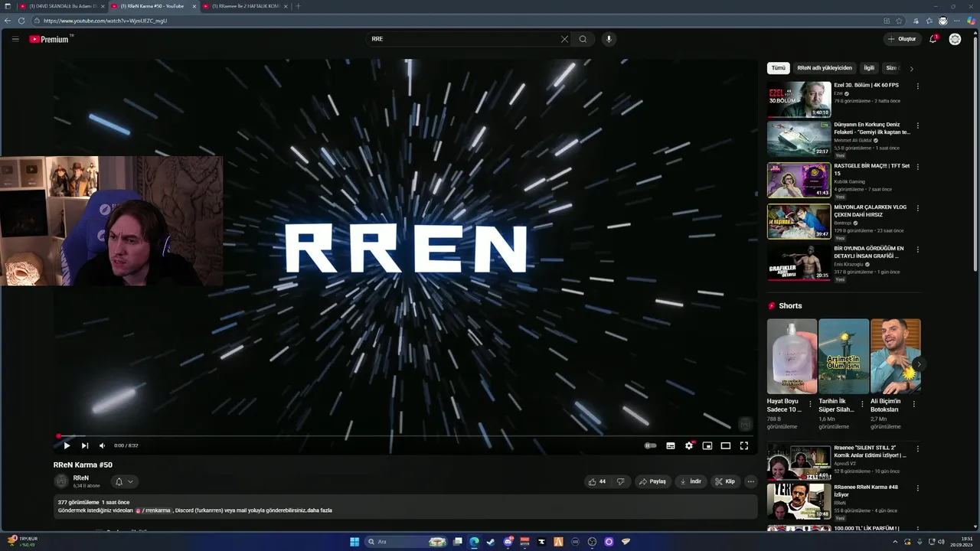This screenshot has width=980, height=551.
Task: Clear the search text with X
Action: (x=565, y=39)
